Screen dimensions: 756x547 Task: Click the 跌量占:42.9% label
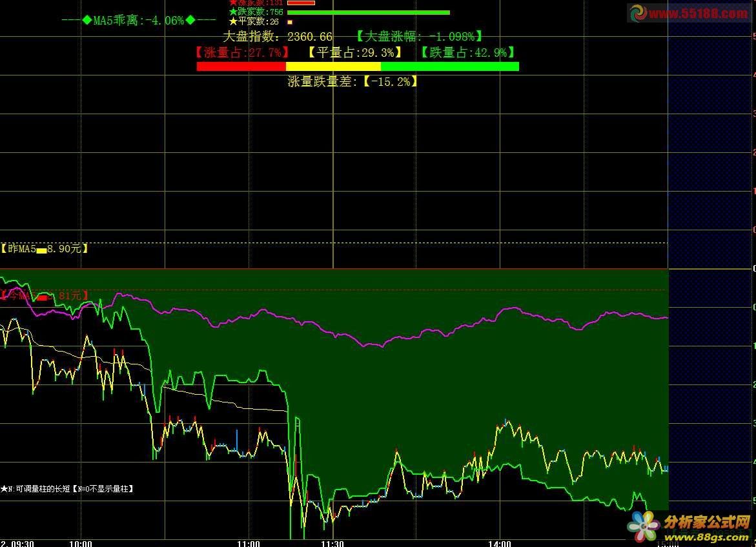pos(467,52)
